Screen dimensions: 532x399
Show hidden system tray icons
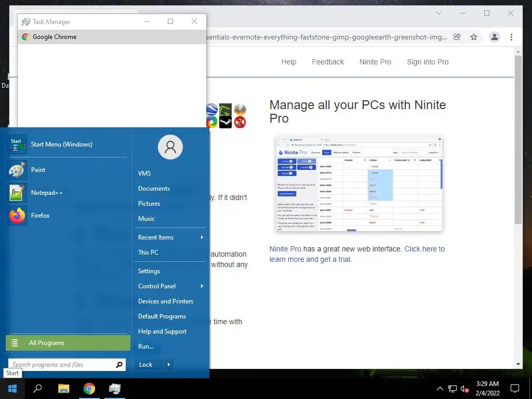[440, 389]
